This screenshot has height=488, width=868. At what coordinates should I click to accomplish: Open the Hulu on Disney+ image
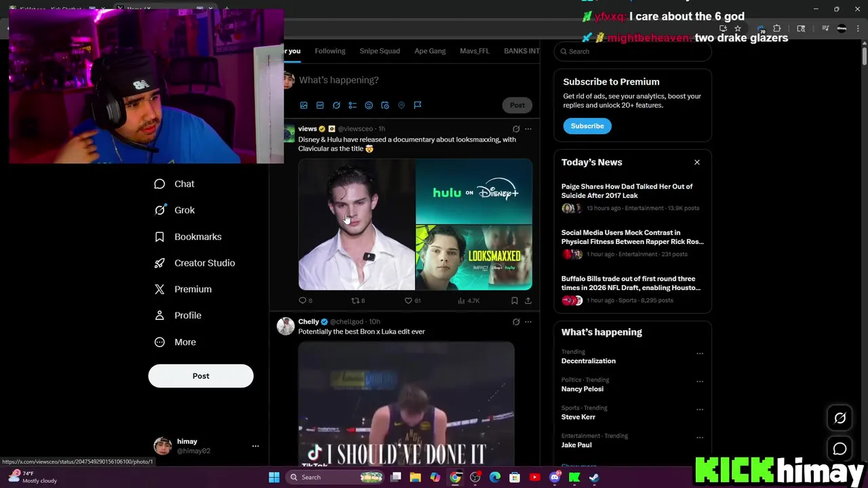click(x=474, y=192)
